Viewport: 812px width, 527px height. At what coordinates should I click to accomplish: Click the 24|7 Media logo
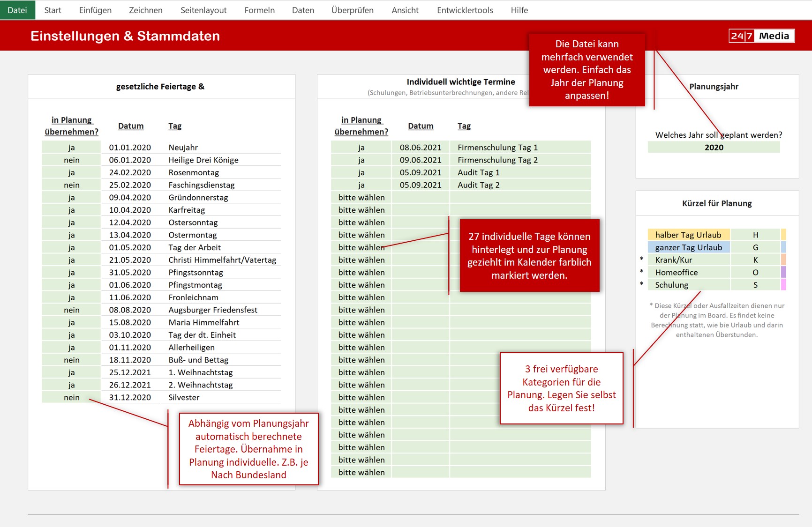coord(761,36)
